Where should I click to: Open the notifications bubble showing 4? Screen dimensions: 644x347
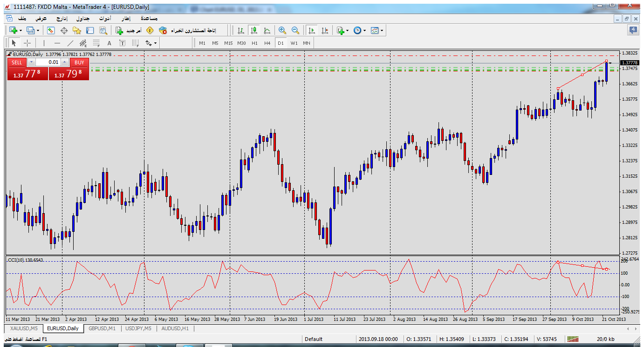pyautogui.click(x=633, y=30)
